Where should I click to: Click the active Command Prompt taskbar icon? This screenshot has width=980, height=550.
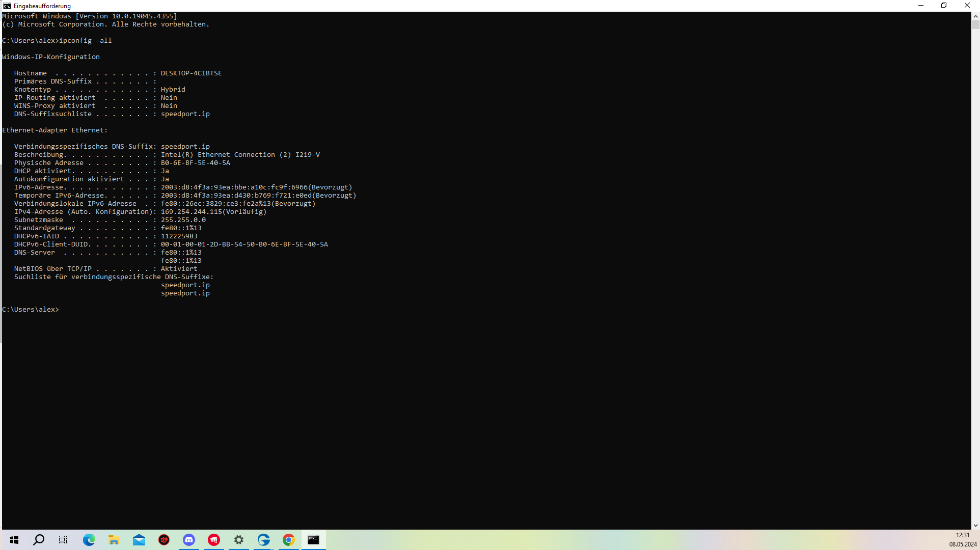314,540
